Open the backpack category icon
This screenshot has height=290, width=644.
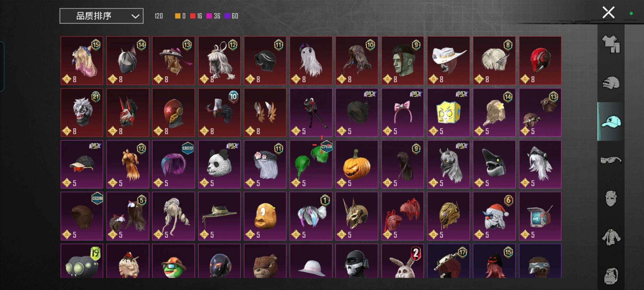[611, 276]
